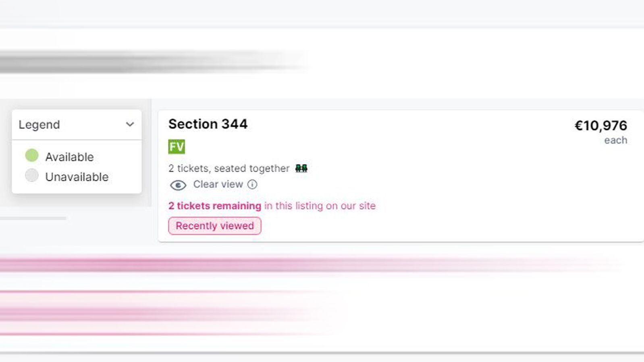
Task: Click the Recently viewed tag
Action: pos(215,226)
